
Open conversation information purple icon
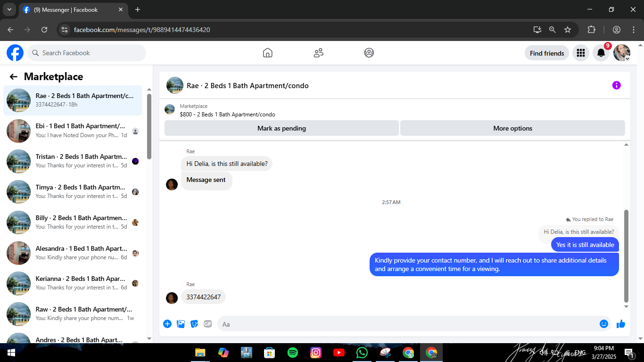coord(616,85)
